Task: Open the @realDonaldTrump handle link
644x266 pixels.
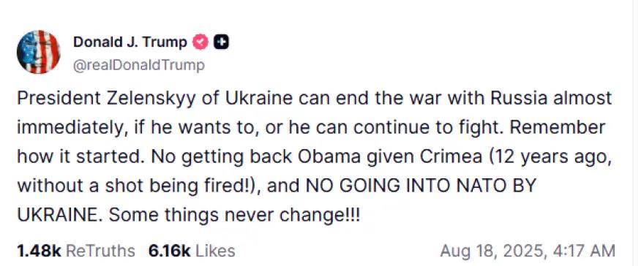Action: pyautogui.click(x=138, y=65)
